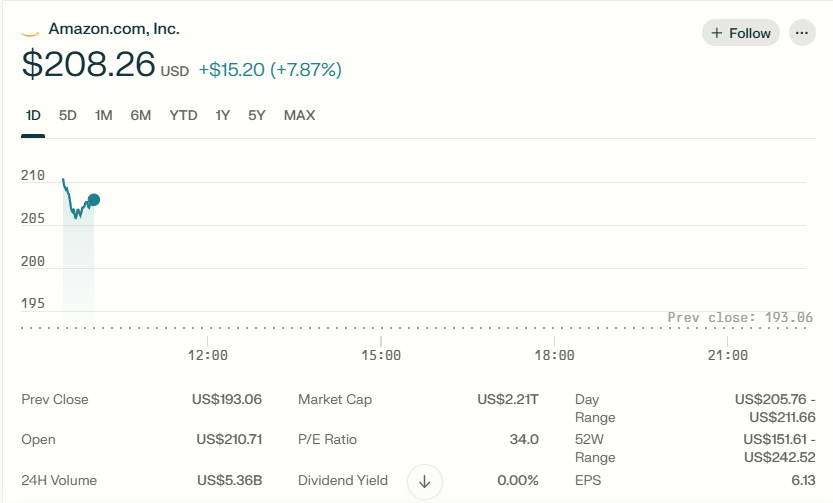Click the Market Cap value US$2.21T
This screenshot has width=833, height=503.
pos(508,399)
